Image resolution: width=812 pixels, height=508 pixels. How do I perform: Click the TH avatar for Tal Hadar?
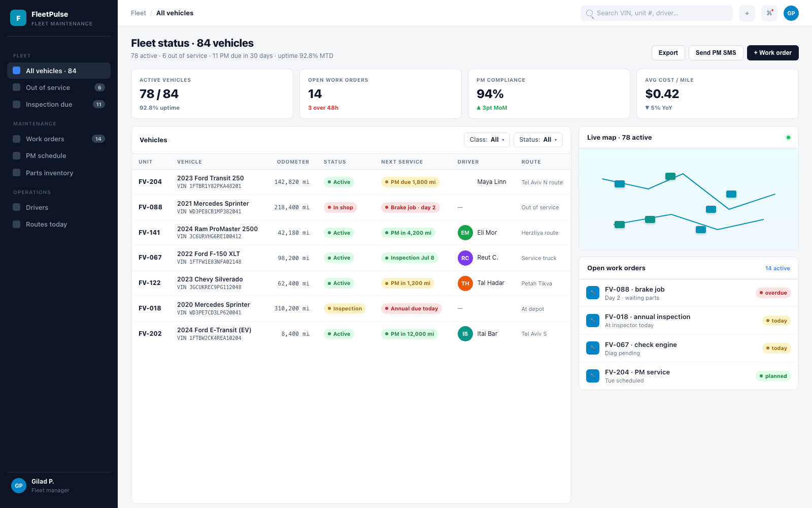click(x=465, y=283)
